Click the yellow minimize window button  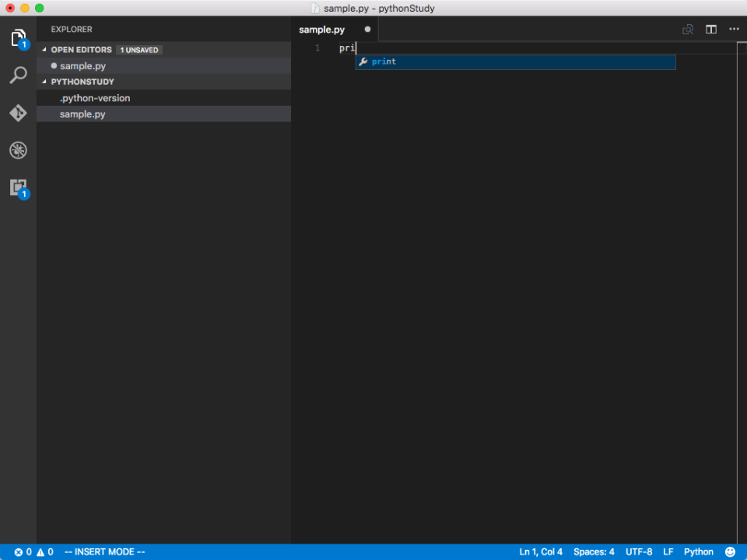25,8
